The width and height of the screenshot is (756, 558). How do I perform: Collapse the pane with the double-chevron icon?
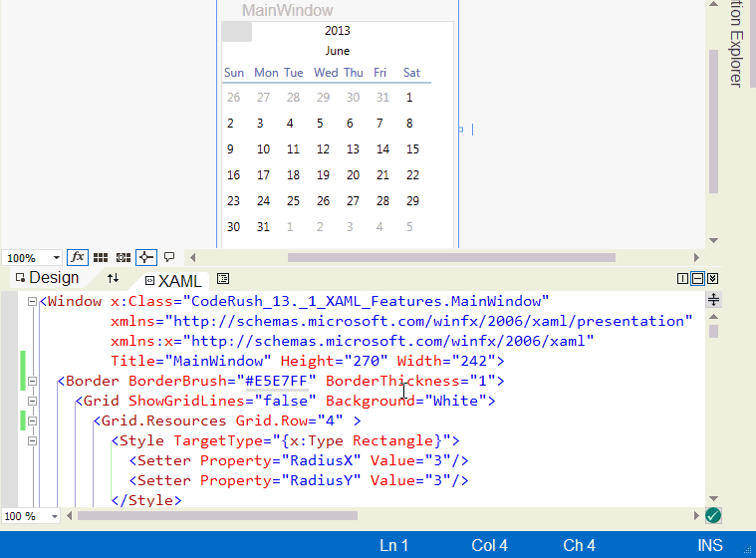coord(712,279)
